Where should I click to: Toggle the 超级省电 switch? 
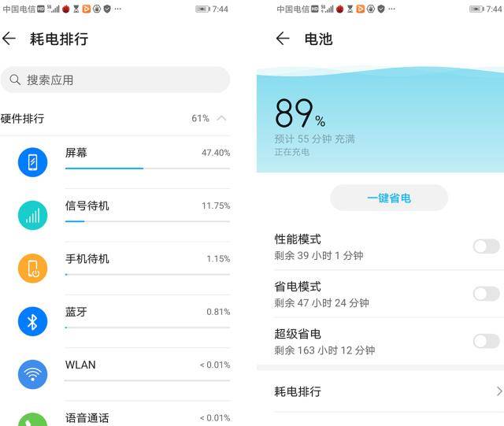coord(487,341)
